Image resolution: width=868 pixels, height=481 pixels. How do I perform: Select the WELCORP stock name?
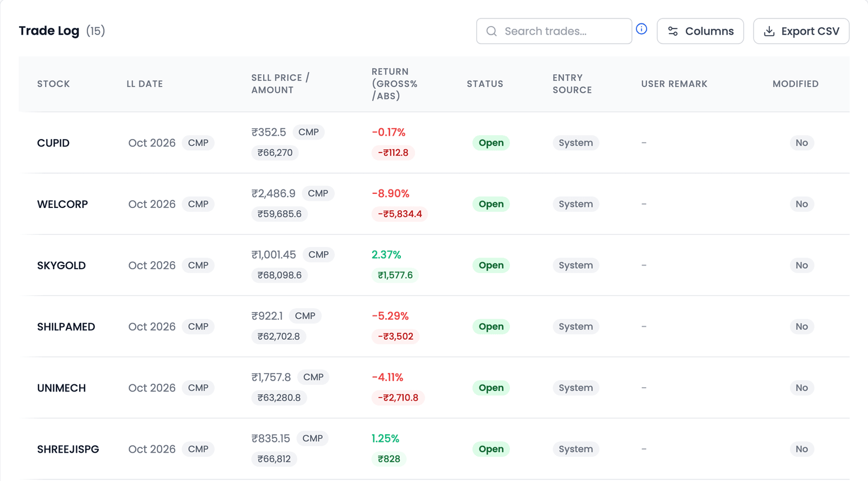pos(62,204)
